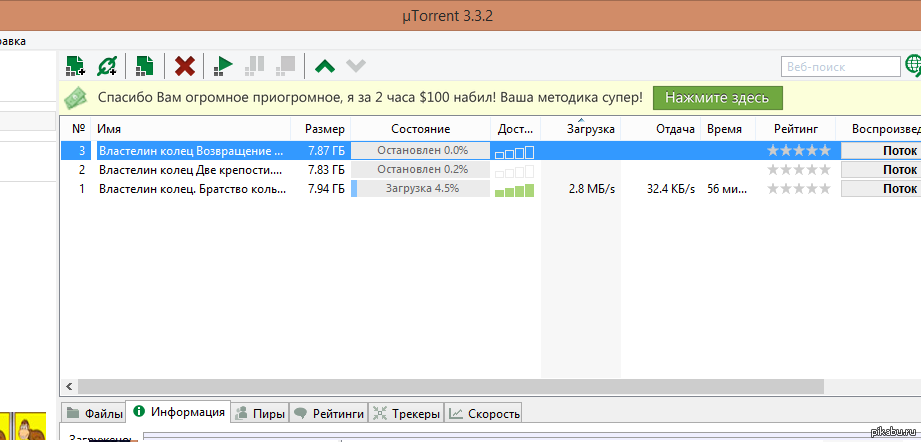The image size is (921, 443).
Task: Switch to the Пиры tab
Action: click(x=259, y=413)
